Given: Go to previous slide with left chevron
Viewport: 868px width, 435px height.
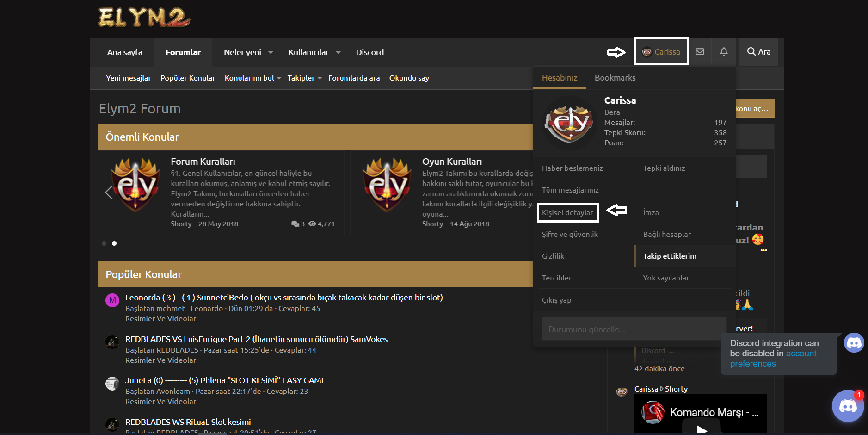Looking at the screenshot, I should [x=109, y=192].
